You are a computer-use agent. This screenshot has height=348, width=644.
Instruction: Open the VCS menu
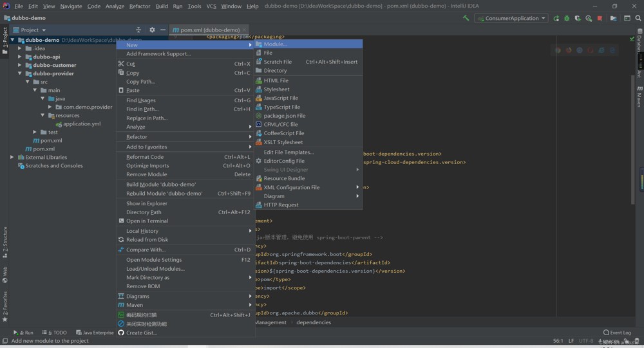pyautogui.click(x=211, y=6)
